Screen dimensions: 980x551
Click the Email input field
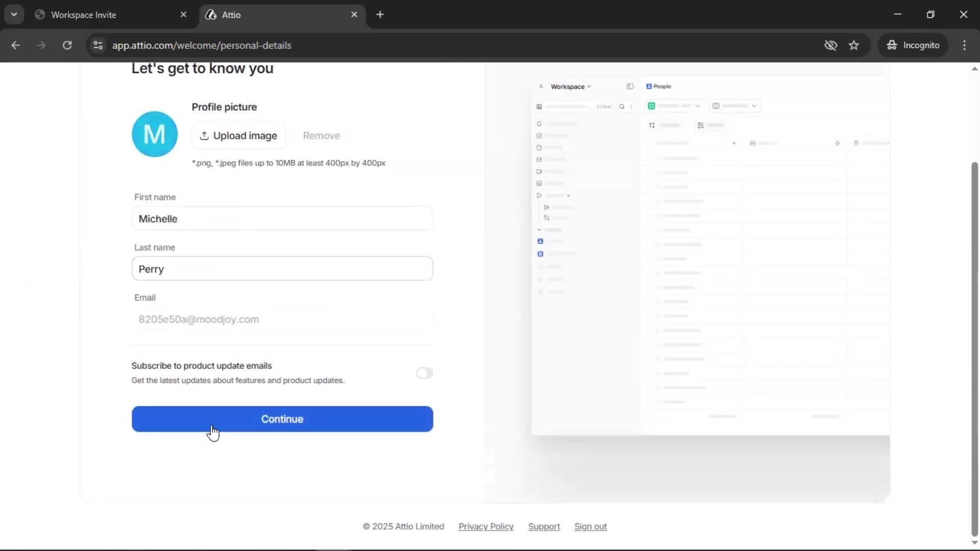point(282,319)
